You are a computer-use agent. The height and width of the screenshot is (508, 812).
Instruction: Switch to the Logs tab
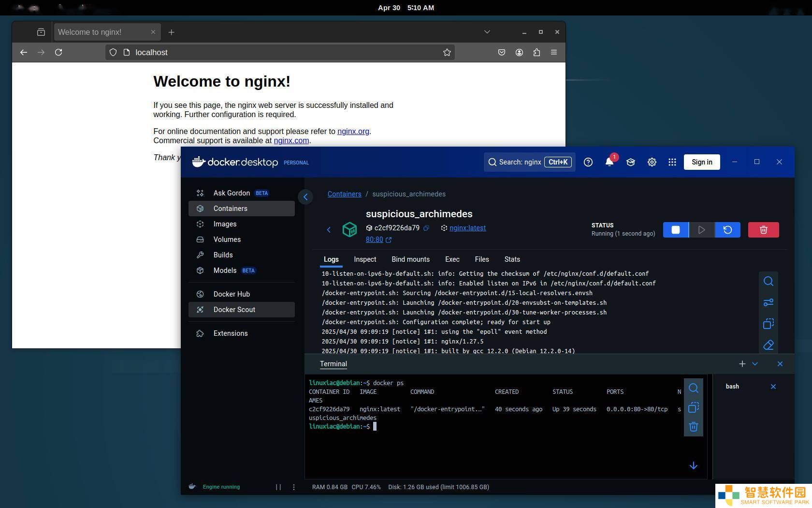[x=331, y=259]
